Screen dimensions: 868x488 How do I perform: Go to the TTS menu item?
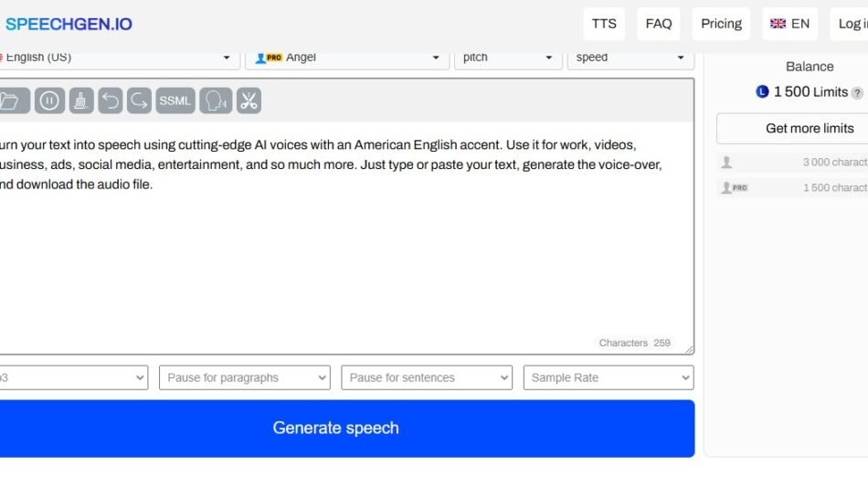tap(604, 24)
